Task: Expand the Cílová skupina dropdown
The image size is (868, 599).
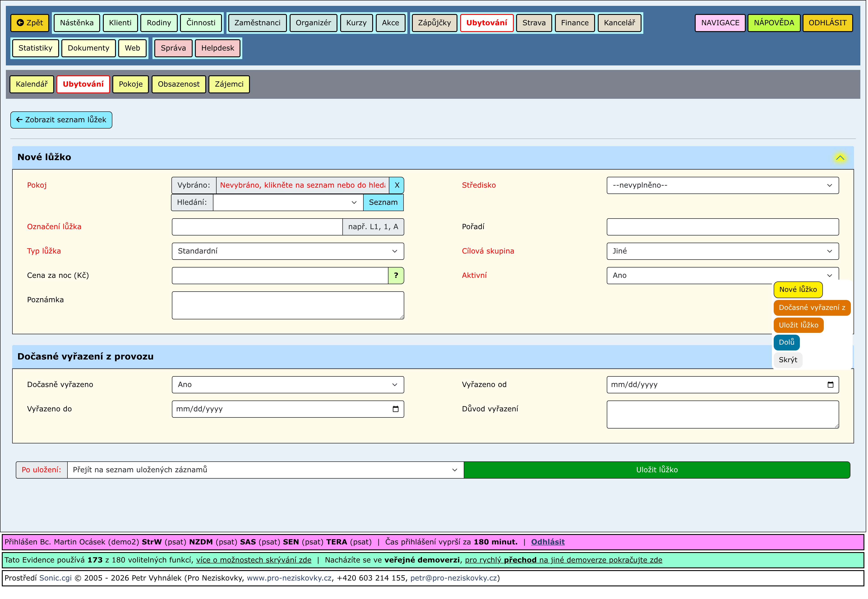Action: pos(722,251)
